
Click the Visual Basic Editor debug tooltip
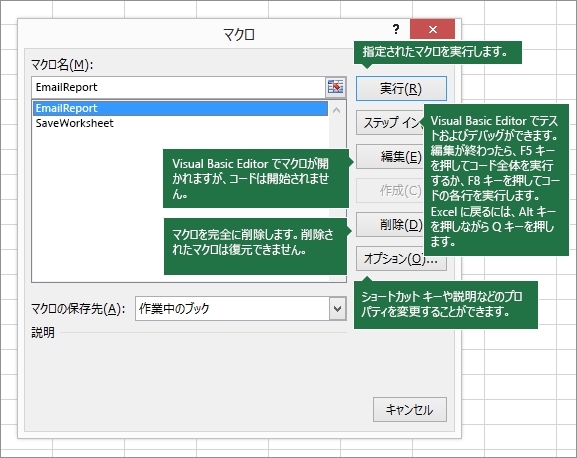(x=496, y=180)
